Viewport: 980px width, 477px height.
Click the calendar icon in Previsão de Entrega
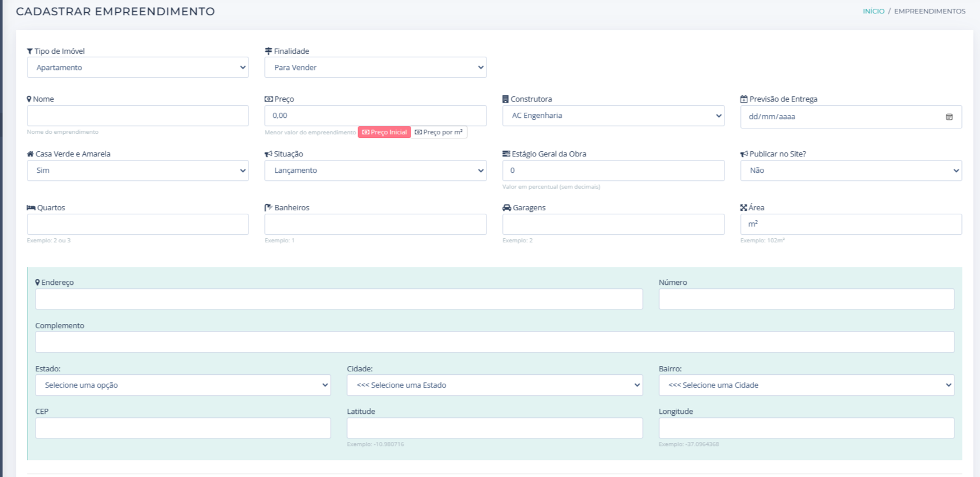pos(949,117)
